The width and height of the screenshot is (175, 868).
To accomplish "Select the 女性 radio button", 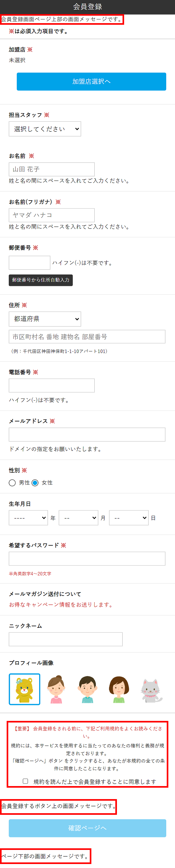I will (35, 483).
